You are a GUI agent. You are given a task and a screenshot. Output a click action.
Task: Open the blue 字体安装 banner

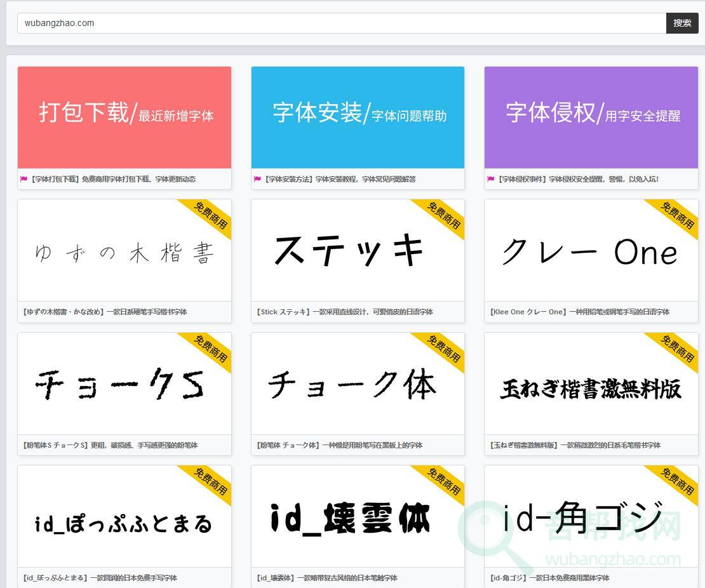tap(358, 117)
